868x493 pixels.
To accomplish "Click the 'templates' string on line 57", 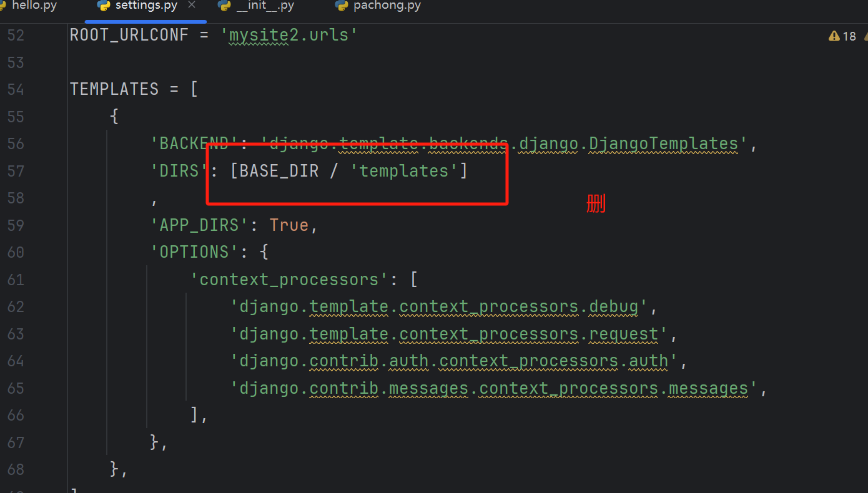I will click(x=404, y=170).
